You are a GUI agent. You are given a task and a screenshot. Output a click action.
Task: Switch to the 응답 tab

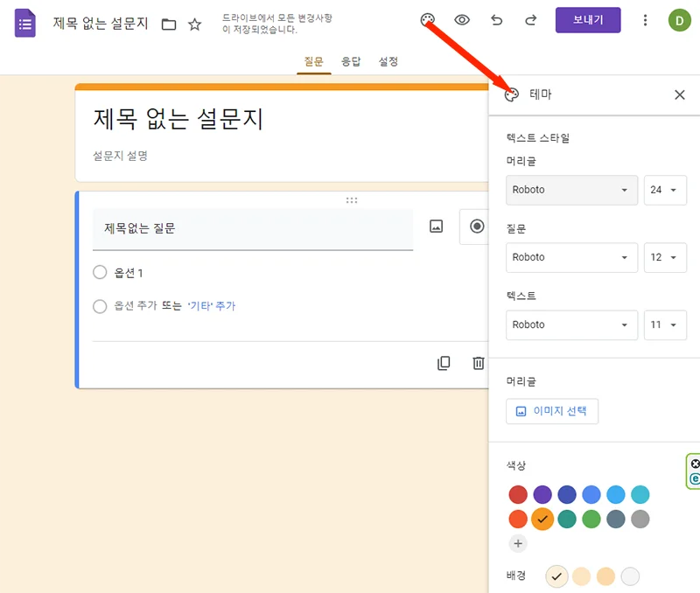pos(351,61)
